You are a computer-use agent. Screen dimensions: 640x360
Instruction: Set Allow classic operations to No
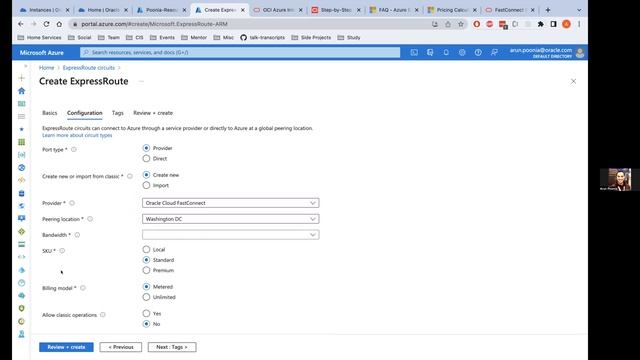coord(146,324)
